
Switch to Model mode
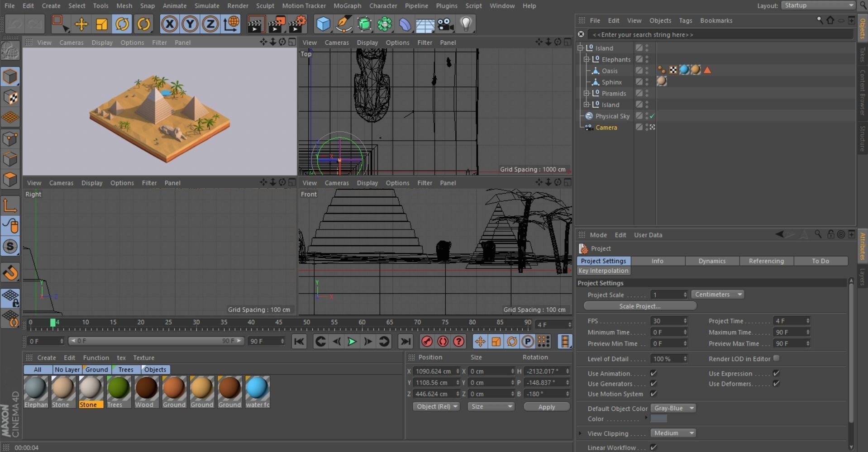pos(10,76)
